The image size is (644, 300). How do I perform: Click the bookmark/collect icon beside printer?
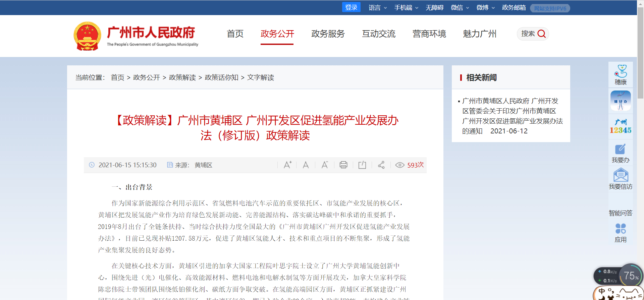(362, 165)
